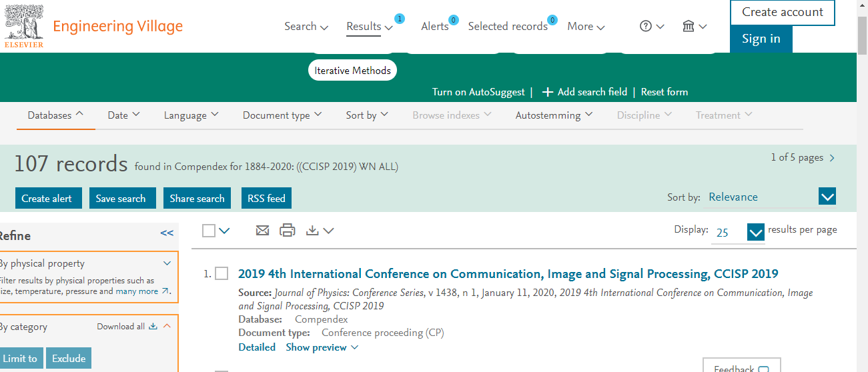This screenshot has height=372, width=868.
Task: Click the Feedback button
Action: [741, 367]
